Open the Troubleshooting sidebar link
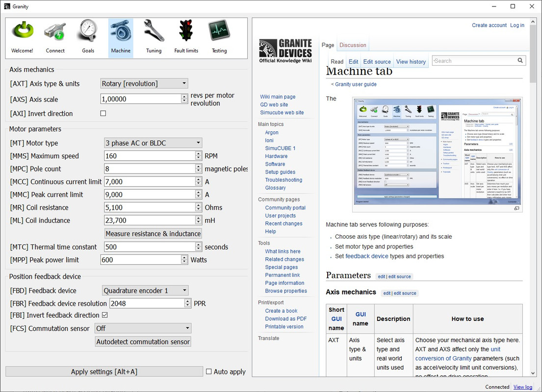Image resolution: width=542 pixels, height=392 pixels. 284,180
